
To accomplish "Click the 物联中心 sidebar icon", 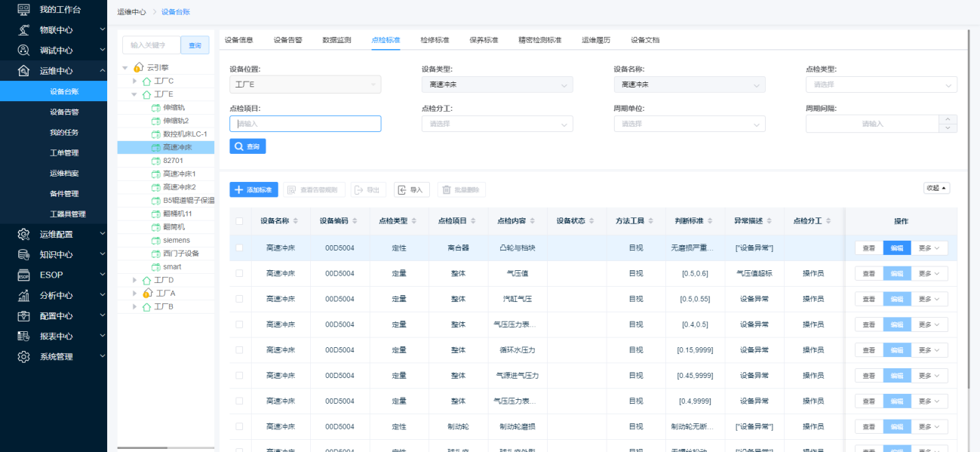I will click(24, 30).
